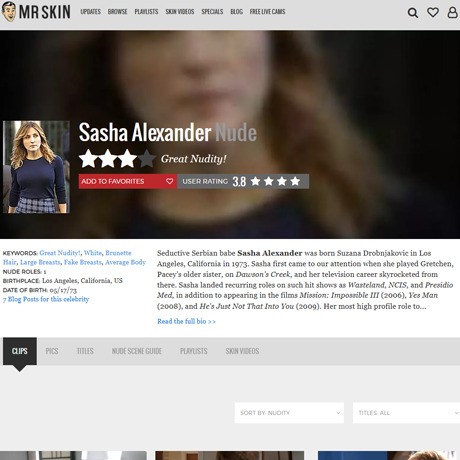This screenshot has width=460, height=460.
Task: Open 7 Blog Posts for this celebrity link
Action: point(46,299)
